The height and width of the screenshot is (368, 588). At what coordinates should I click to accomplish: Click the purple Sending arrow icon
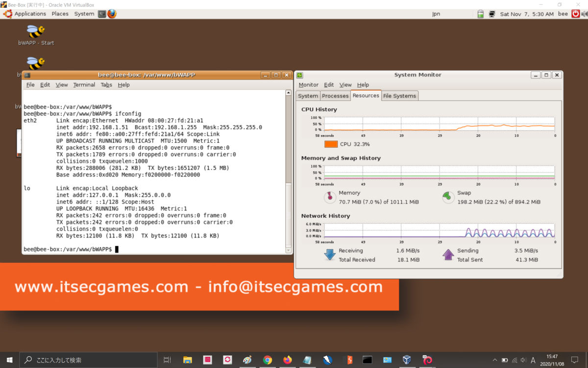(x=448, y=255)
